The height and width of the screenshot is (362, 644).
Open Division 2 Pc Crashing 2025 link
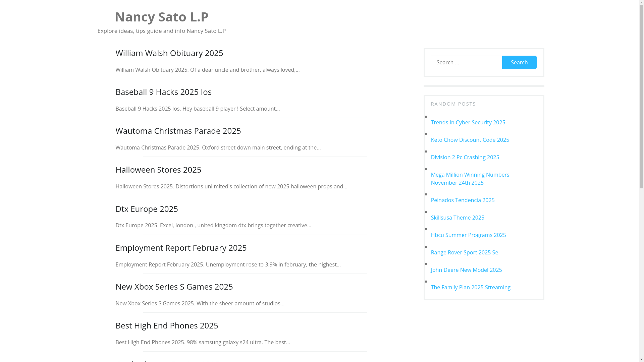[x=465, y=157]
